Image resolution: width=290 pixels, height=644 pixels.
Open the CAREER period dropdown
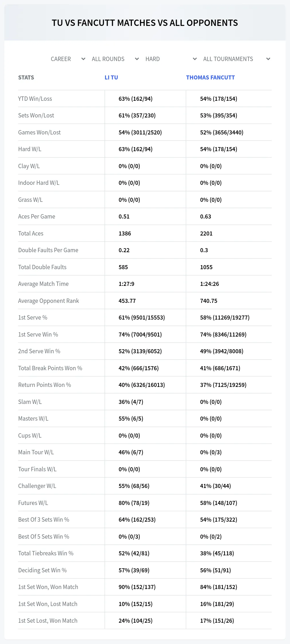pos(68,59)
